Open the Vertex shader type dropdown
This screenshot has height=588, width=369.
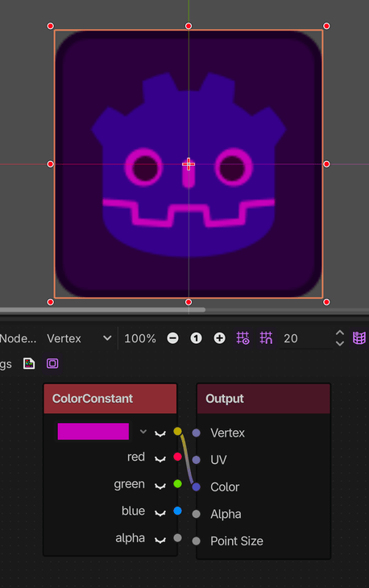[x=79, y=338]
